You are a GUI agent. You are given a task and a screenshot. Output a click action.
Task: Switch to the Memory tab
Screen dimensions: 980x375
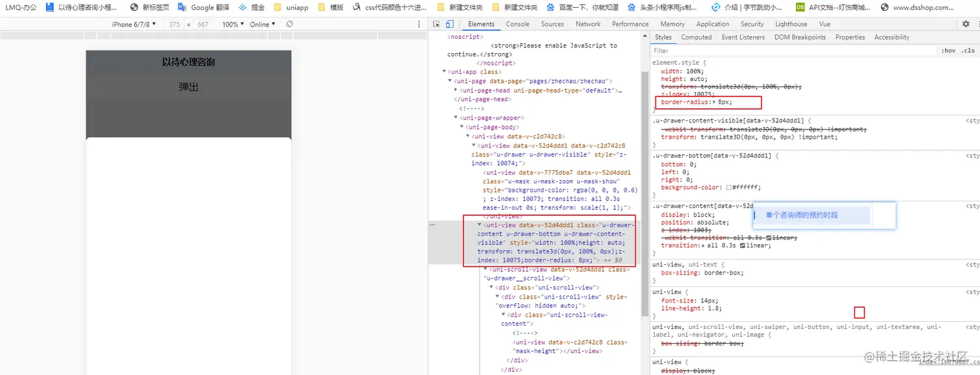point(672,24)
